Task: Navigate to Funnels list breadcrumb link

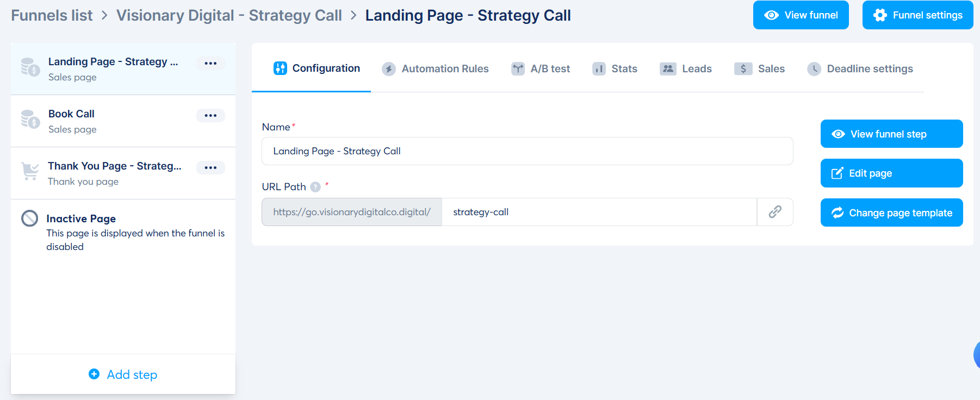Action: [52, 15]
